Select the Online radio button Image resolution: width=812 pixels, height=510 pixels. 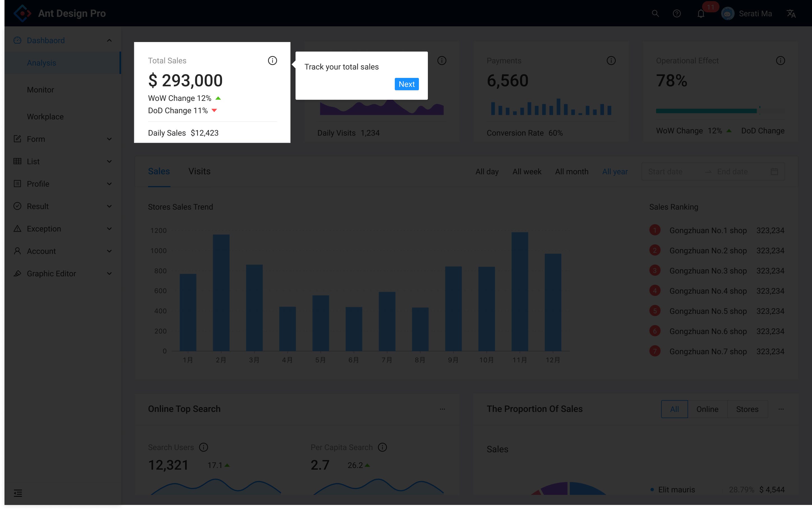pyautogui.click(x=707, y=409)
